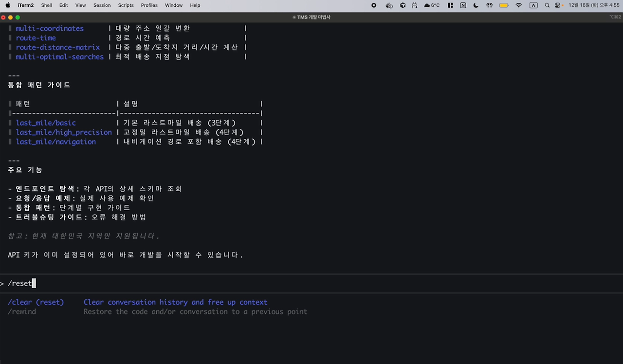Click the route-distance-matrix endpoint name

(57, 47)
